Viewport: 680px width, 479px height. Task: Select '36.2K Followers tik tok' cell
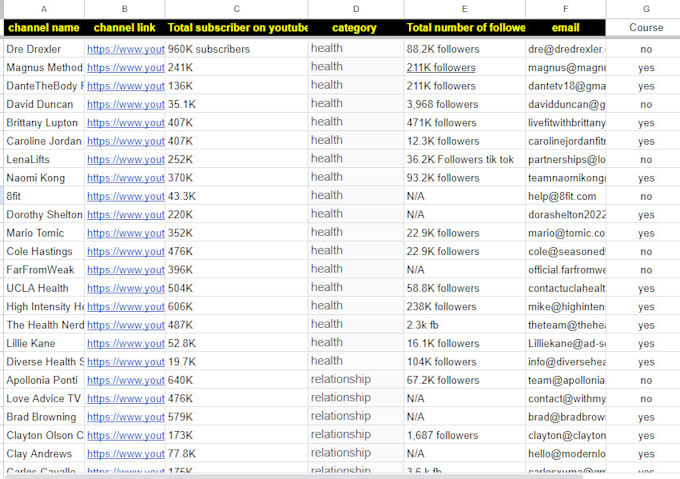click(464, 160)
